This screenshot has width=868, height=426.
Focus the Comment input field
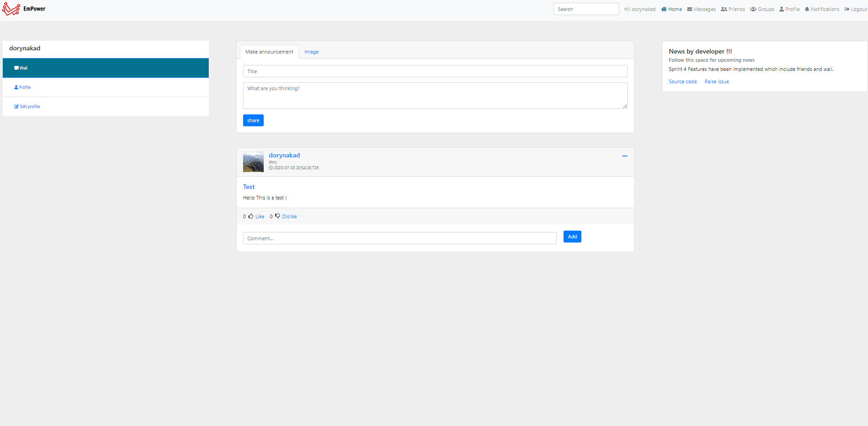pos(400,238)
